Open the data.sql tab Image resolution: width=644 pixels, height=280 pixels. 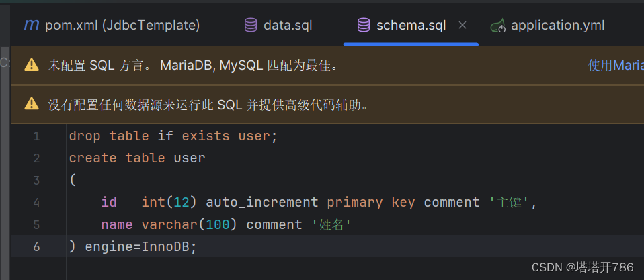[x=288, y=26]
